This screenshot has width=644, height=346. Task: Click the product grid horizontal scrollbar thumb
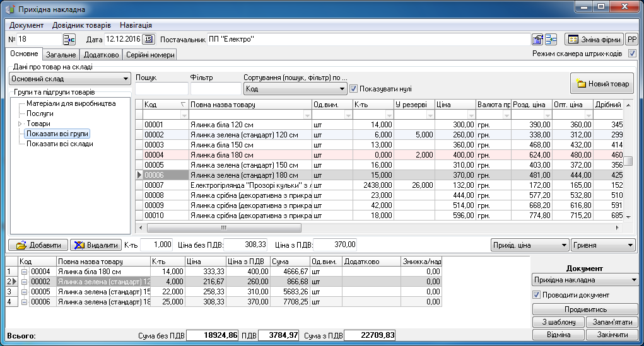[222, 228]
